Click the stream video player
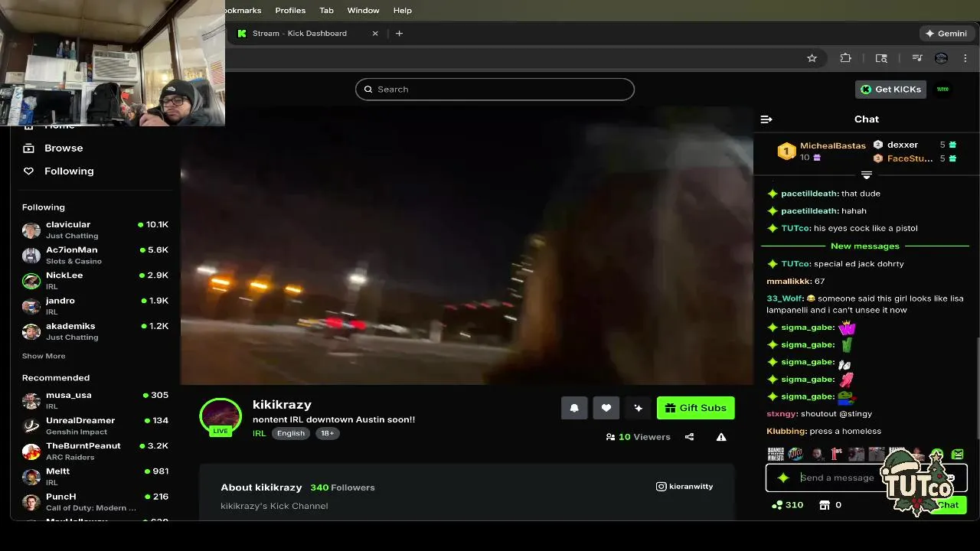Image resolution: width=980 pixels, height=551 pixels. pyautogui.click(x=467, y=245)
